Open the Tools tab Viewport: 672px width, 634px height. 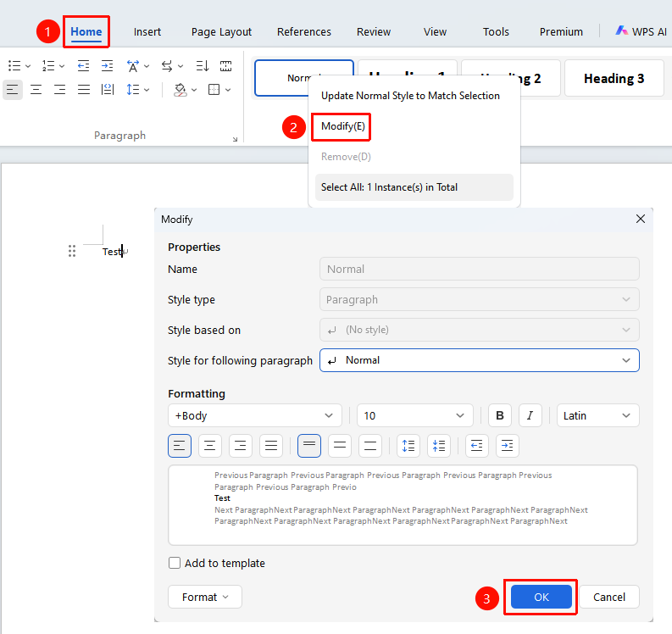pos(496,31)
